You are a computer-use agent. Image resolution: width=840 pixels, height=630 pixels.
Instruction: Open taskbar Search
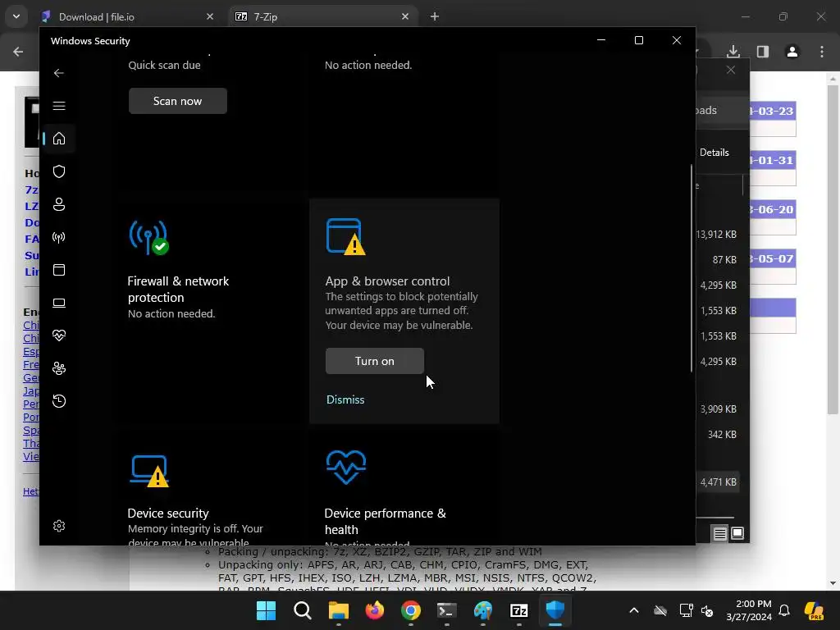coord(303,610)
